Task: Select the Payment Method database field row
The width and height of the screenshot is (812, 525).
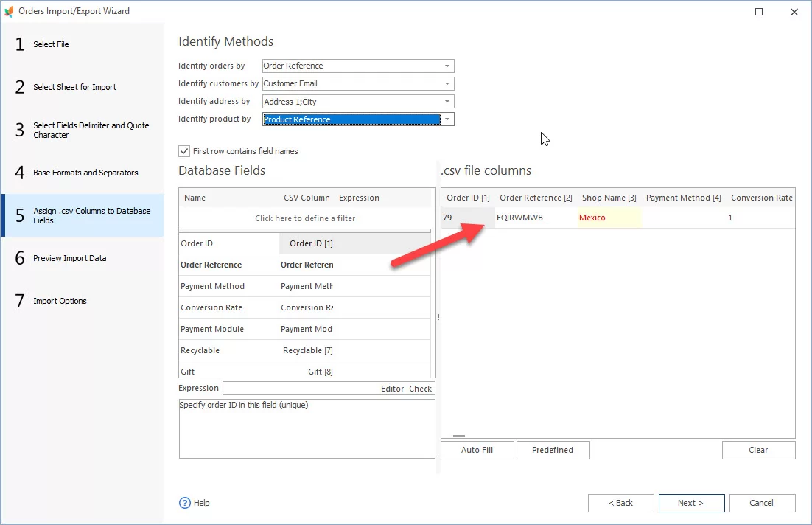Action: coord(212,286)
